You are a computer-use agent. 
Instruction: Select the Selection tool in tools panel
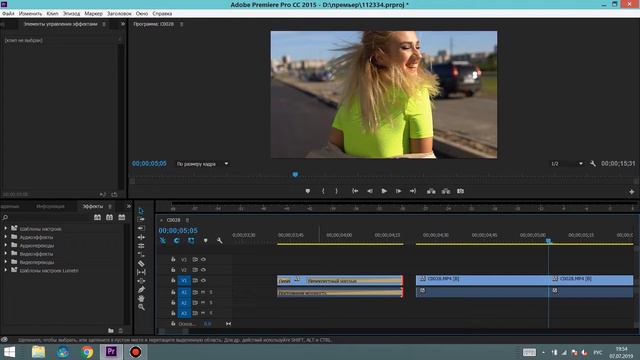coord(141,211)
